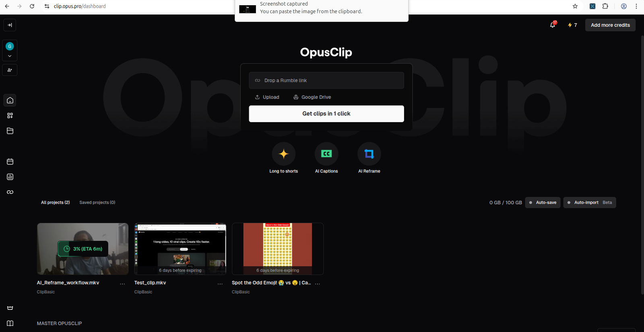The image size is (644, 332).
Task: Open more options for AI_Reframe_workflow.mkv
Action: point(122,283)
